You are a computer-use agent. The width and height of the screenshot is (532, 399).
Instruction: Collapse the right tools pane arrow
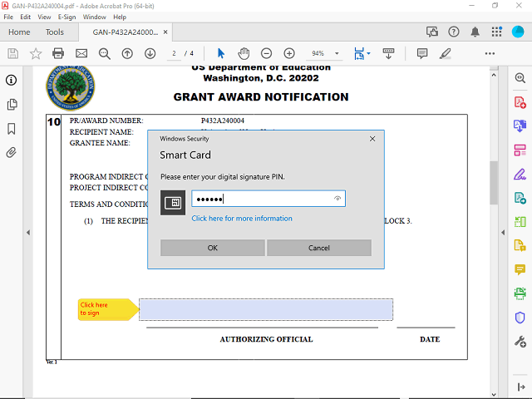pos(503,233)
